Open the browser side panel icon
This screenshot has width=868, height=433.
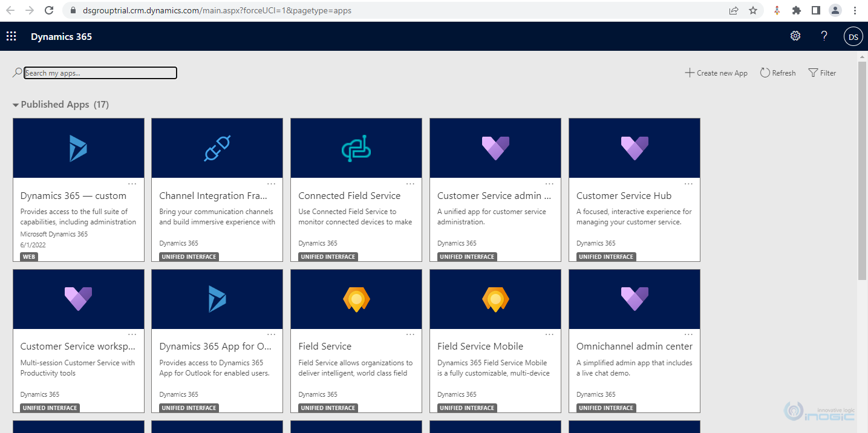point(815,10)
